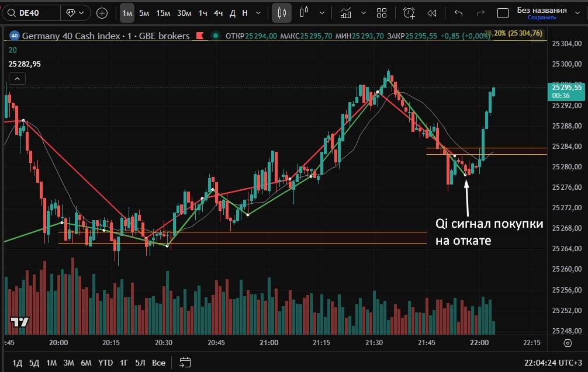Toggle the red flag next to GBE brokers
Image resolution: width=588 pixels, height=372 pixels.
point(200,36)
